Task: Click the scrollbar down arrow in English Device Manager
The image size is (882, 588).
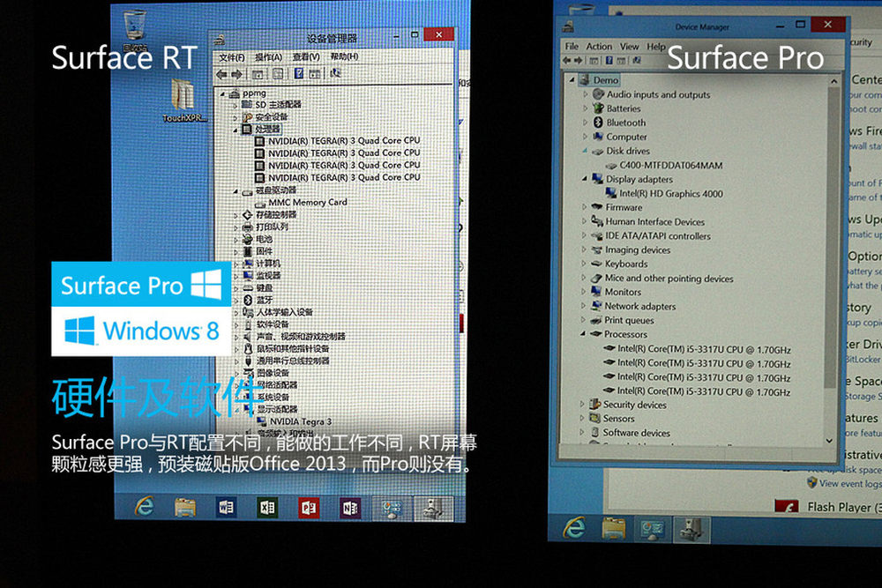Action: tap(829, 441)
